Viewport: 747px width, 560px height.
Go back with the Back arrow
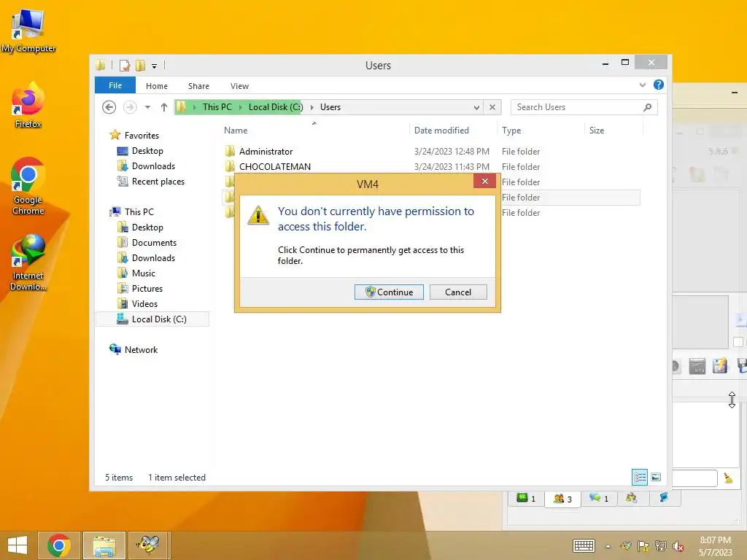click(109, 107)
